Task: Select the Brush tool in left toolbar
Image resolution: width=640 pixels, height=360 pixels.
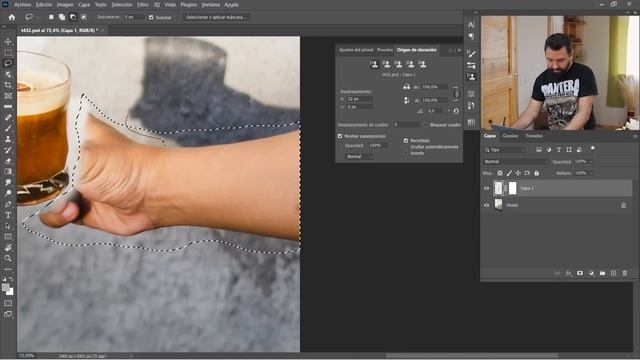Action: 8,129
